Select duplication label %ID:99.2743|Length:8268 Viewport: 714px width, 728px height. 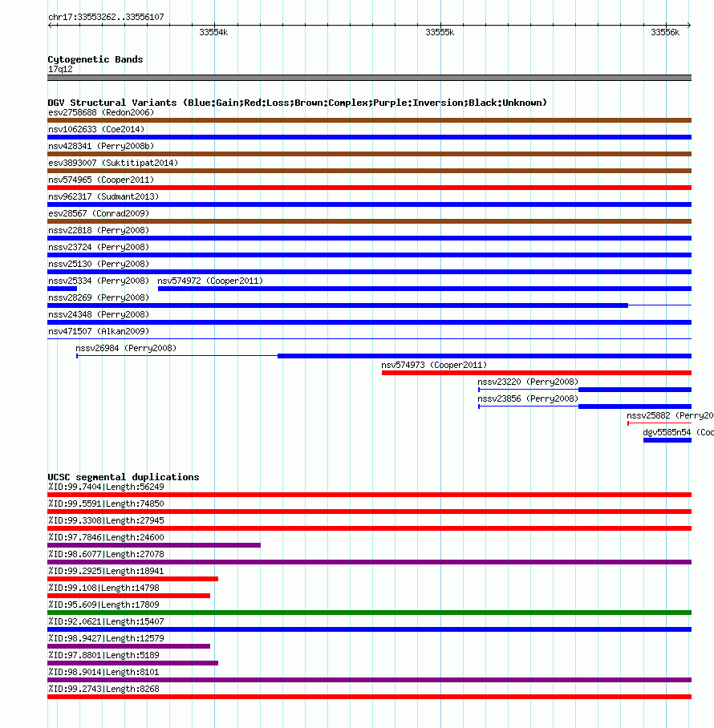(x=103, y=689)
